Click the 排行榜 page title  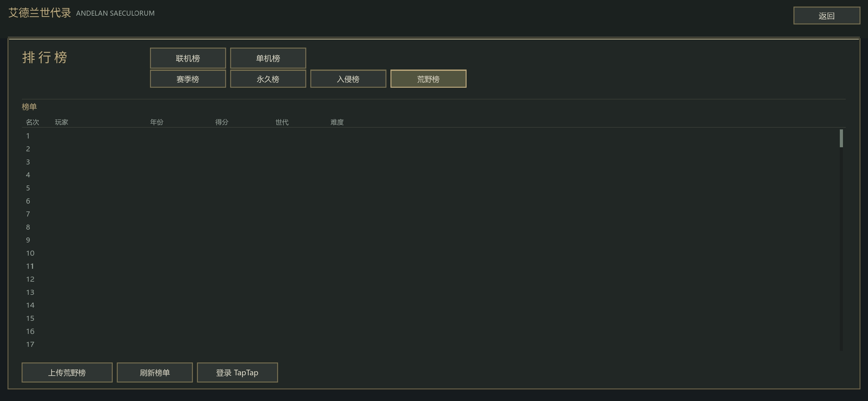[x=45, y=57]
